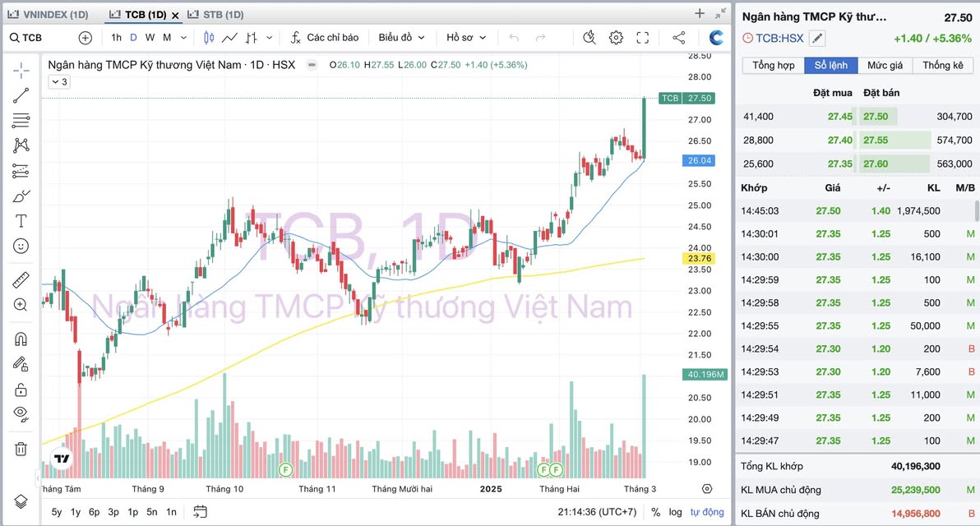Remove drawings with trash icon
980x526 pixels.
pos(21,449)
